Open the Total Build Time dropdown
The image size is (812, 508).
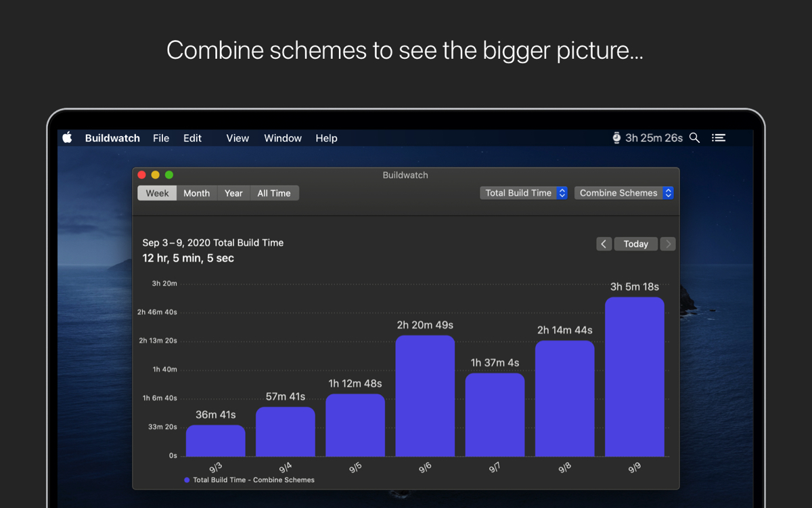pyautogui.click(x=524, y=193)
